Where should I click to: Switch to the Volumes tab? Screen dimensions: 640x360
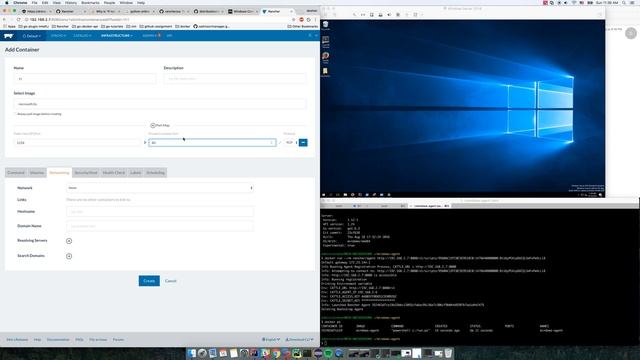tap(37, 173)
